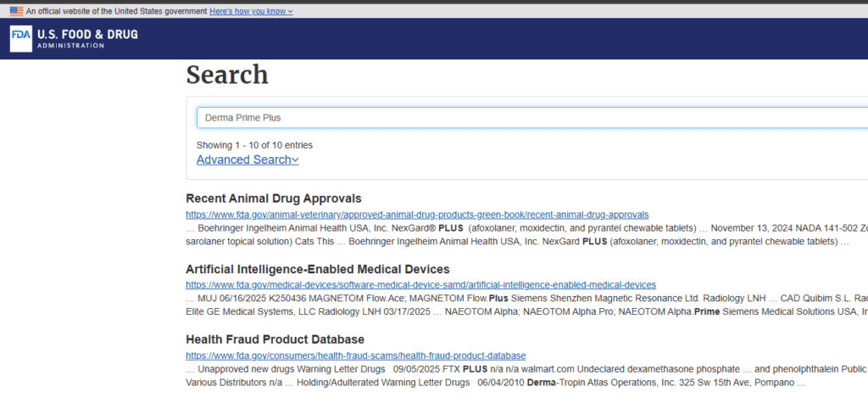Click the Derma-Tropin snippet text
The height and width of the screenshot is (403, 868).
pos(548,383)
